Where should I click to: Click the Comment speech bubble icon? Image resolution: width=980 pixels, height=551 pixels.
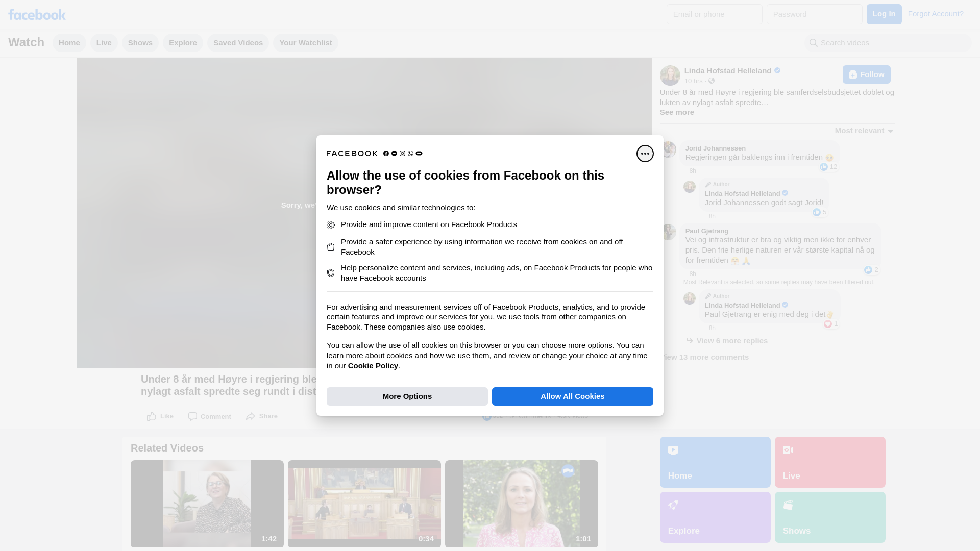(x=192, y=416)
